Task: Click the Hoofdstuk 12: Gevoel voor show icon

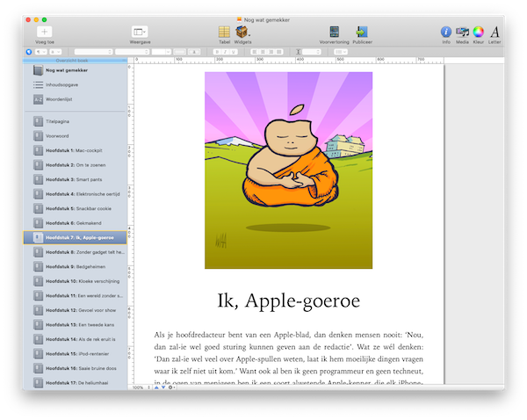Action: (x=38, y=310)
